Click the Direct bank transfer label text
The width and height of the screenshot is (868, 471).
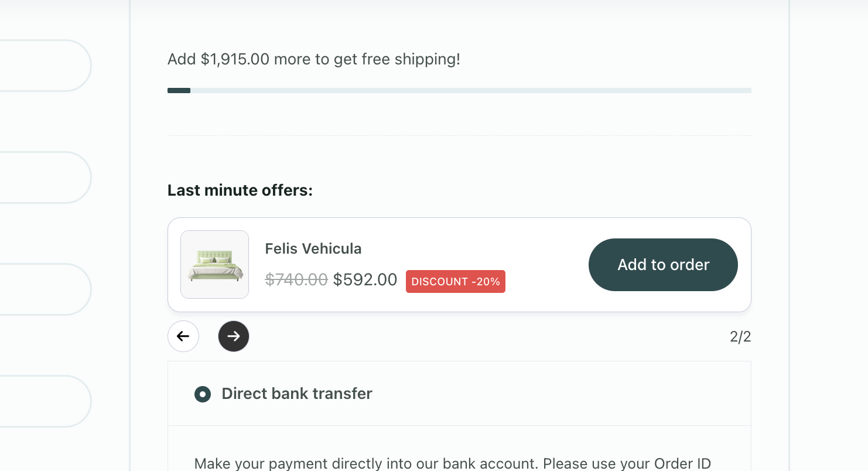(296, 394)
